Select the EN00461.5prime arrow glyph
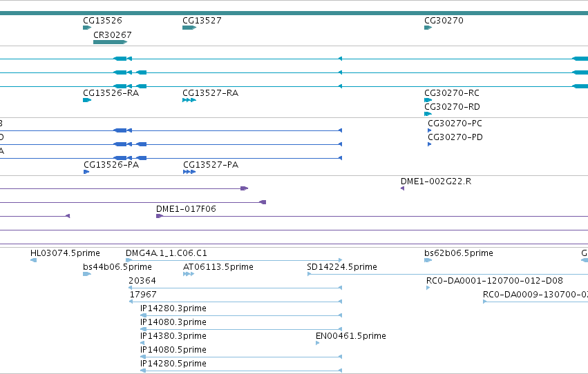 pyautogui.click(x=318, y=343)
